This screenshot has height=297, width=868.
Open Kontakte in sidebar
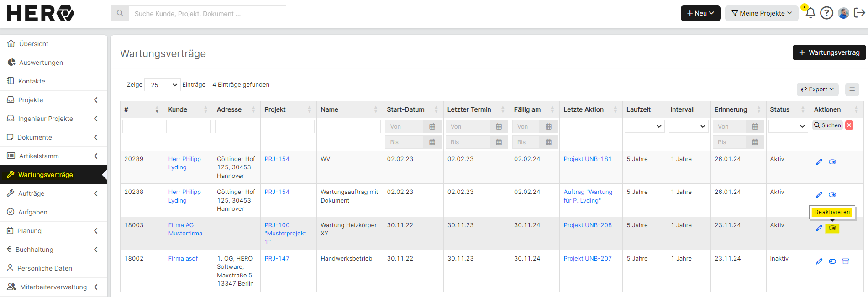[53, 81]
